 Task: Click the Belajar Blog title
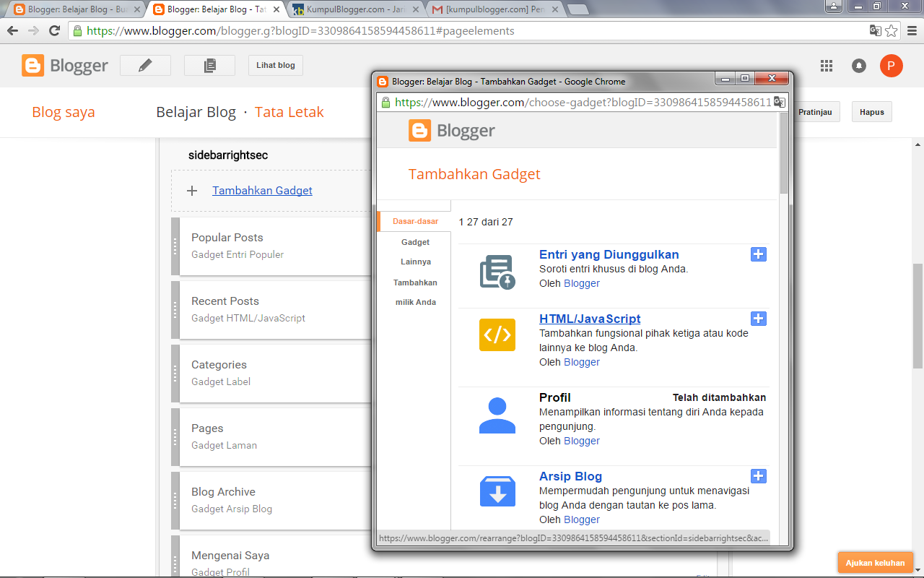pyautogui.click(x=196, y=112)
